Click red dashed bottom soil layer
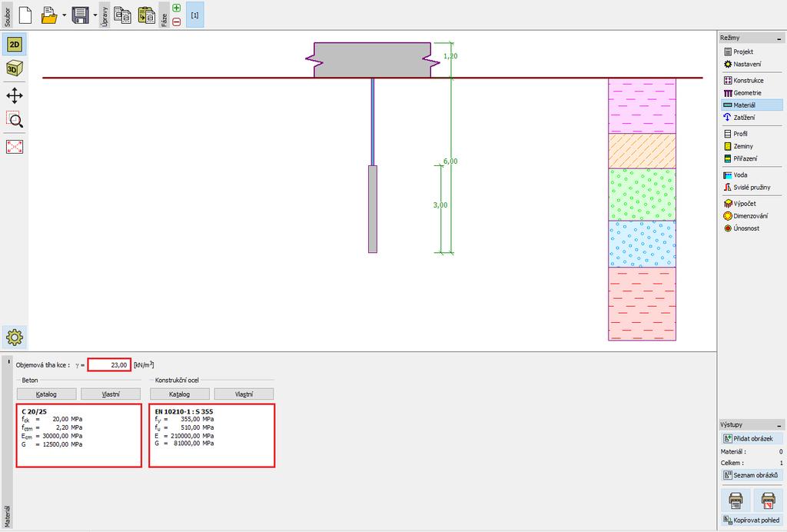 click(x=642, y=304)
